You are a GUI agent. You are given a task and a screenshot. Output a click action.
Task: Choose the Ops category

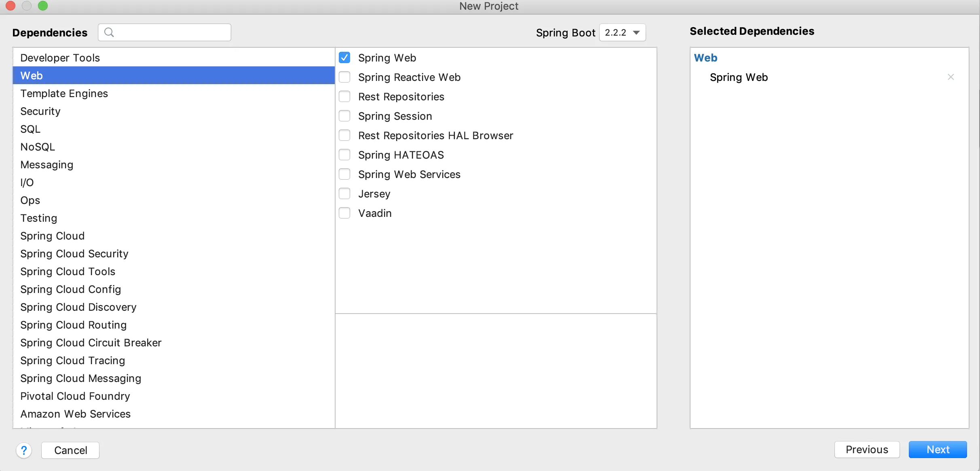pos(174,200)
